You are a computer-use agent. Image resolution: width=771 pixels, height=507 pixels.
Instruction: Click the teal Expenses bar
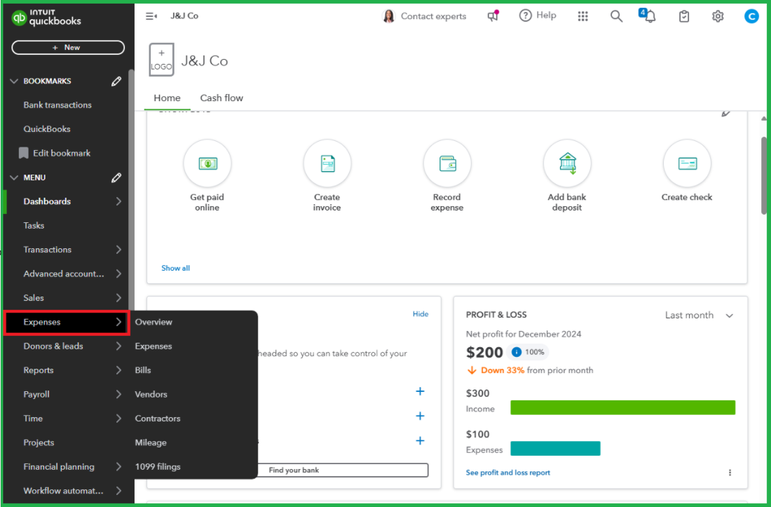point(555,448)
